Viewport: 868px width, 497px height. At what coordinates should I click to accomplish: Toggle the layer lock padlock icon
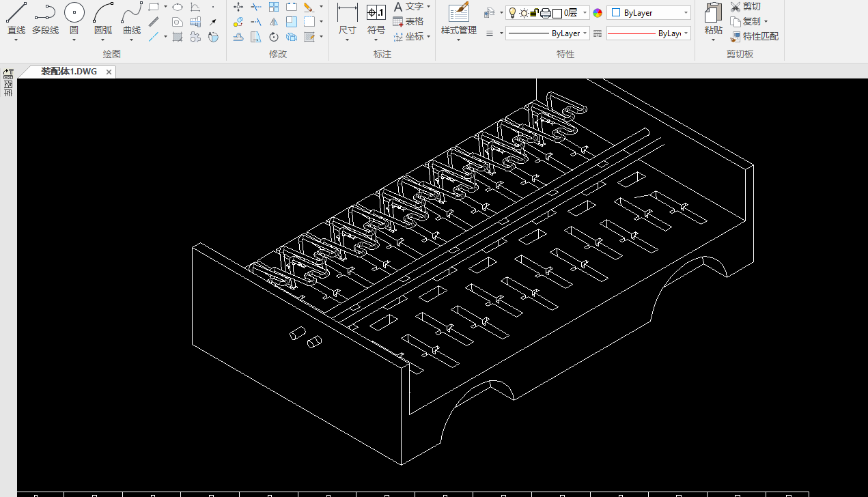535,12
